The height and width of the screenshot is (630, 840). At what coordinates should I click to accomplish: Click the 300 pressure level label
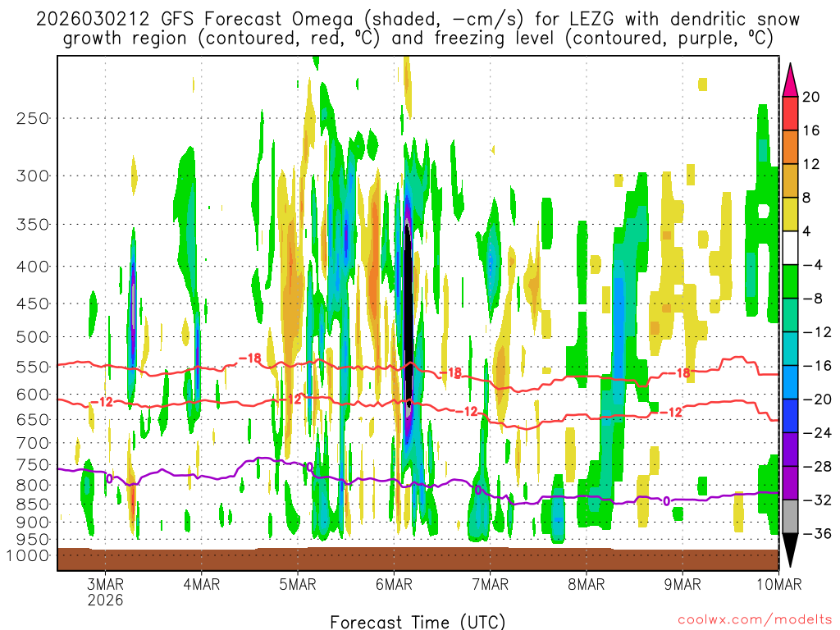pos(33,176)
